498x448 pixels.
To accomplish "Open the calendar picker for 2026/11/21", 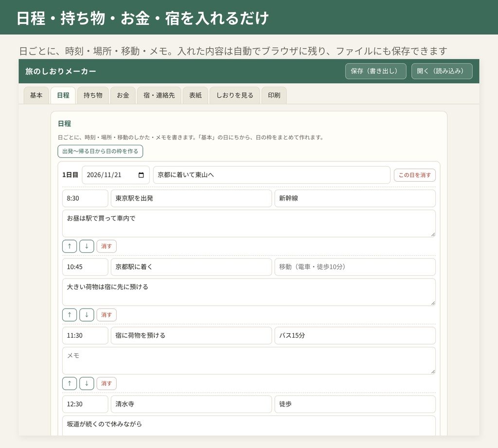I will (142, 175).
